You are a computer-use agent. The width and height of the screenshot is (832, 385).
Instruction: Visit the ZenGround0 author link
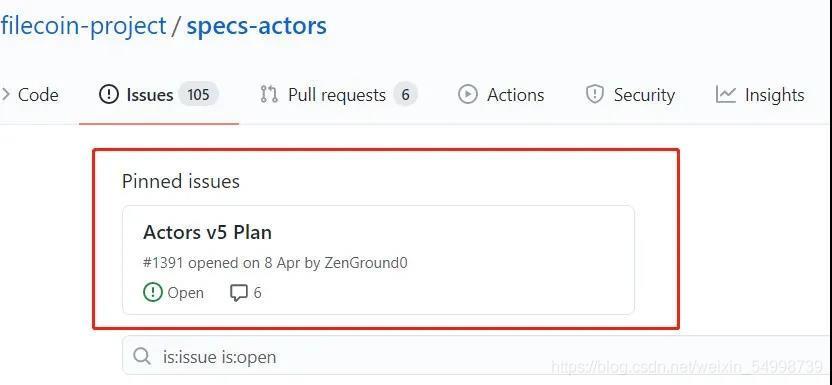364,262
